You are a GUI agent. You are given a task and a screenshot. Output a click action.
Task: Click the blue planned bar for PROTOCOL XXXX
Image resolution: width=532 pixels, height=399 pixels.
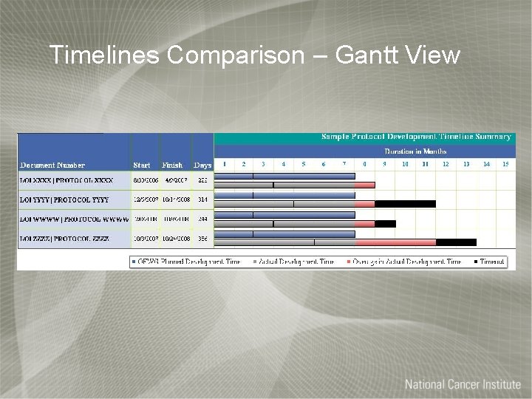[x=284, y=176]
